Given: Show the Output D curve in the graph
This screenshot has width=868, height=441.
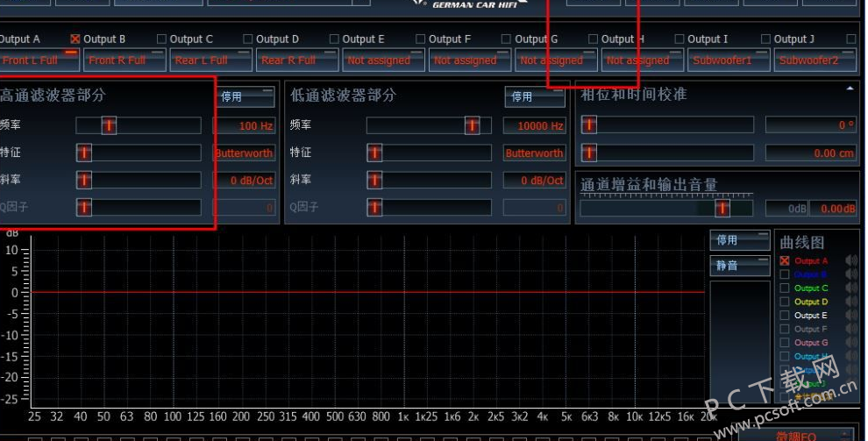Looking at the screenshot, I should [x=785, y=302].
